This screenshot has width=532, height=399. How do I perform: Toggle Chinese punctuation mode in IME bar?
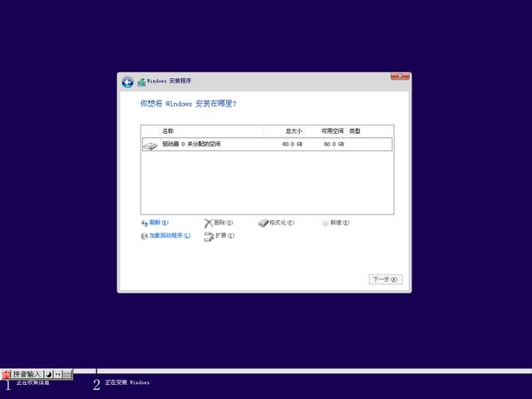pyautogui.click(x=57, y=375)
